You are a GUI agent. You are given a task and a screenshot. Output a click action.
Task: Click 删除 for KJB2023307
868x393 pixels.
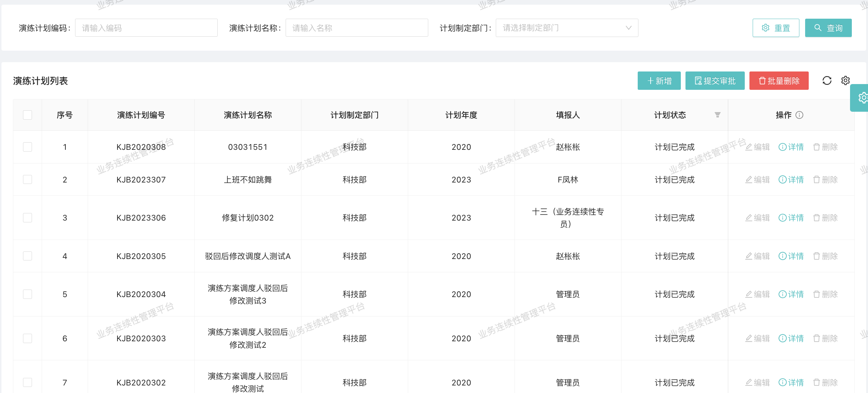(x=825, y=180)
